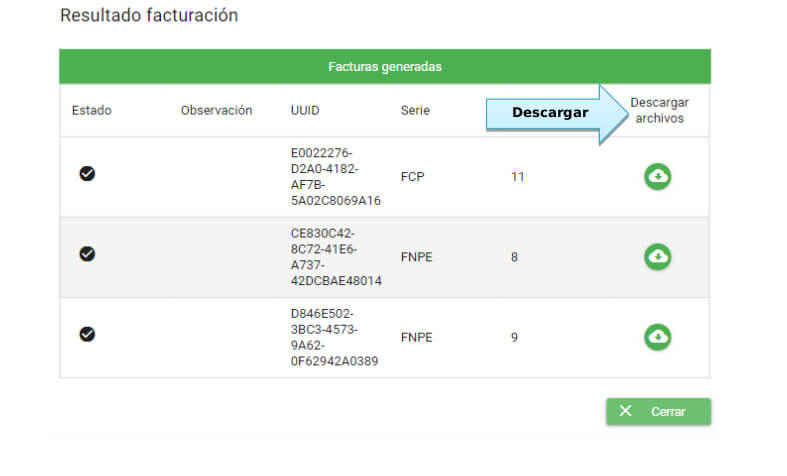Click the green Facturas generadas header bar
Screen dimensions: 787x476
384,67
